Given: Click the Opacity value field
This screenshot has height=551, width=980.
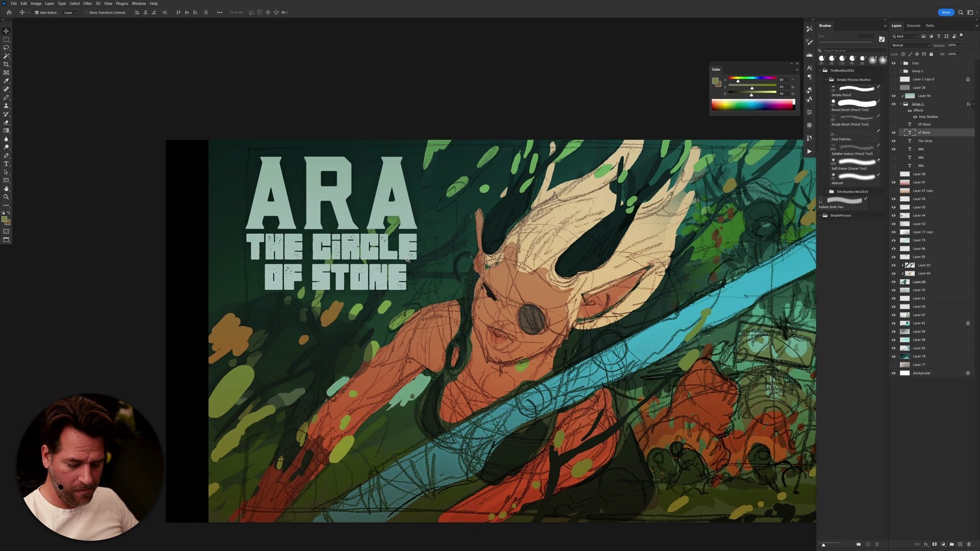Looking at the screenshot, I should (x=951, y=45).
